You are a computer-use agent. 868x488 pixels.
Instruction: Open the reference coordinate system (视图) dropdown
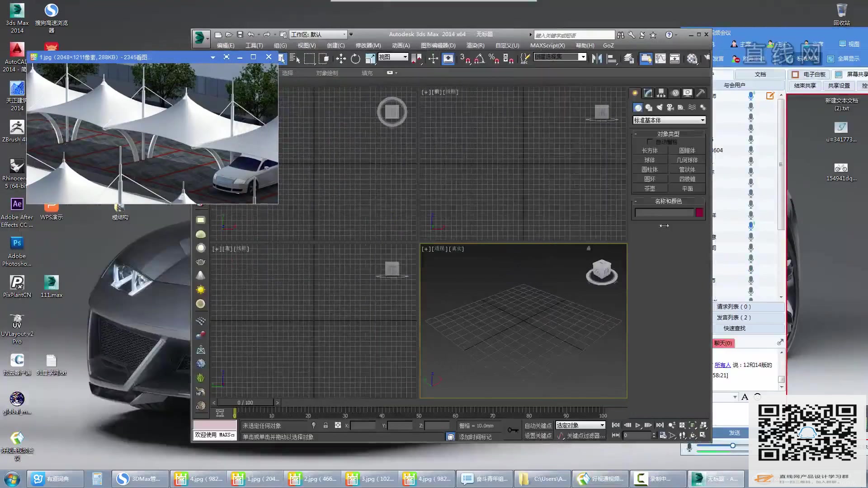pyautogui.click(x=393, y=57)
